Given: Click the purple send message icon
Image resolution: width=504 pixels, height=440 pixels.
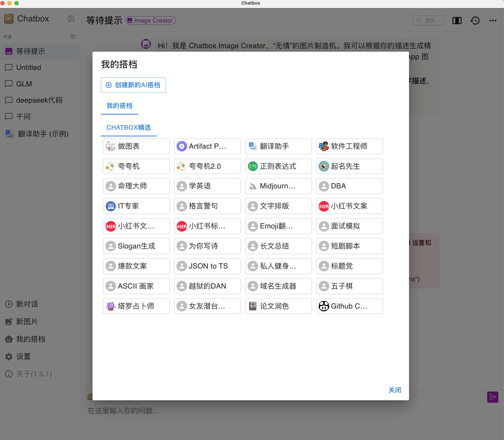Looking at the screenshot, I should [x=493, y=397].
